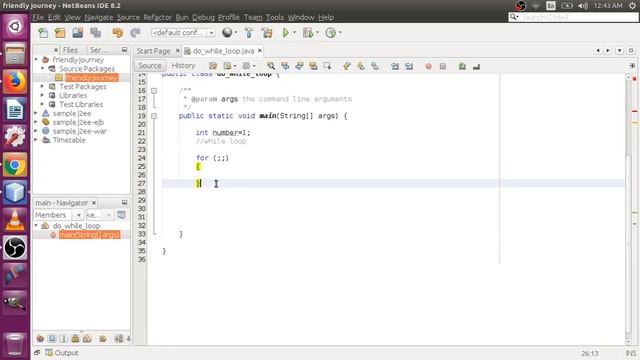
Task: Open the Members filter dropdown in Navigator
Action: [x=78, y=215]
